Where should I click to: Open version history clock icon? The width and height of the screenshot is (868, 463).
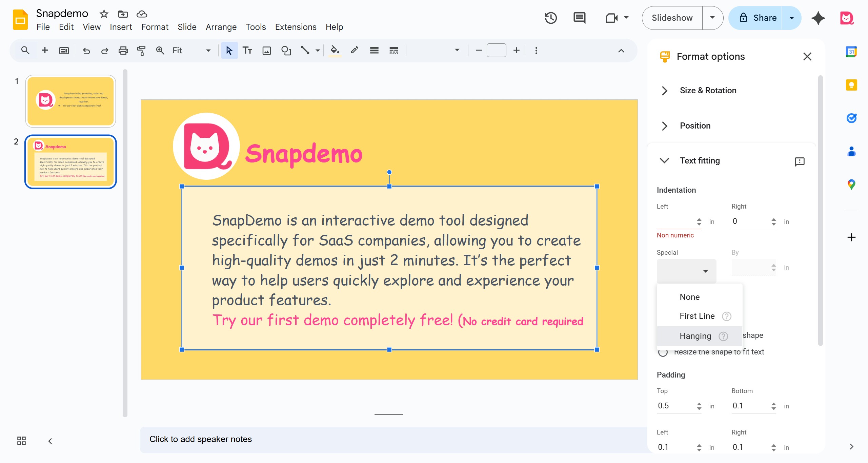(x=550, y=18)
